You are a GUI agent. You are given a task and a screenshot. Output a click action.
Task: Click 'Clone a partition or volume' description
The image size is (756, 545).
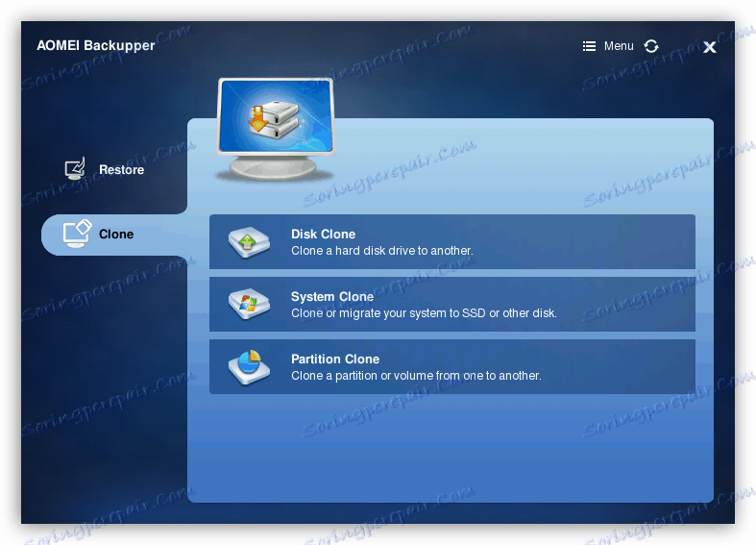pos(416,376)
